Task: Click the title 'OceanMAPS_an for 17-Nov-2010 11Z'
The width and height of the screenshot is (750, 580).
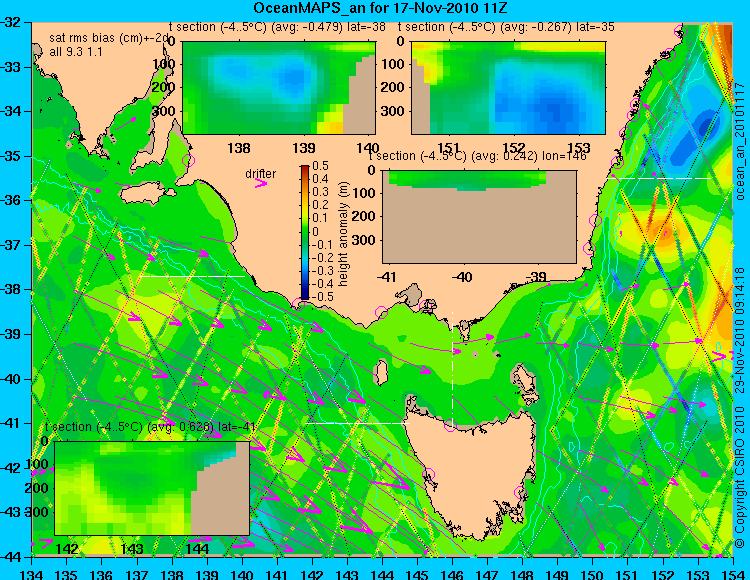Action: (380, 8)
